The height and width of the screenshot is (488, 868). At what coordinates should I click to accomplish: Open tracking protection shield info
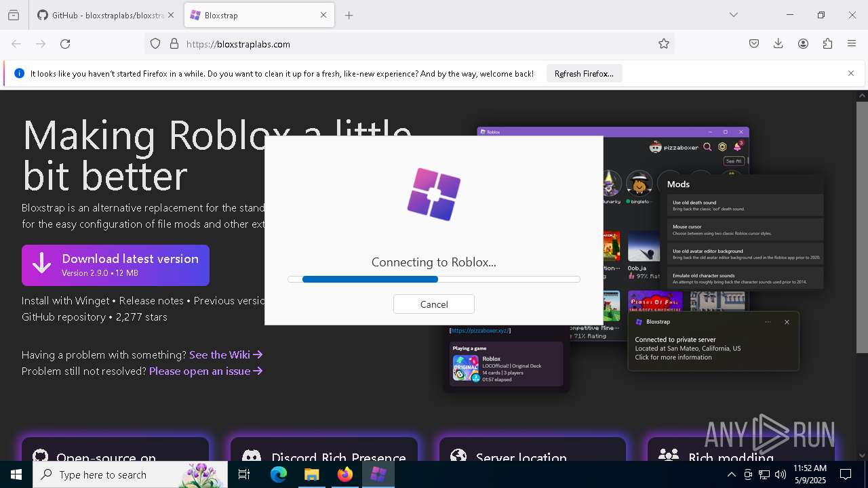tap(155, 44)
